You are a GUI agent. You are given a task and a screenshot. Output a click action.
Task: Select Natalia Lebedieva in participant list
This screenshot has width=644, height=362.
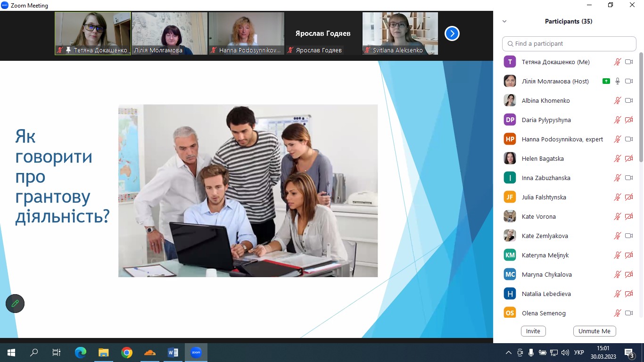point(546,294)
